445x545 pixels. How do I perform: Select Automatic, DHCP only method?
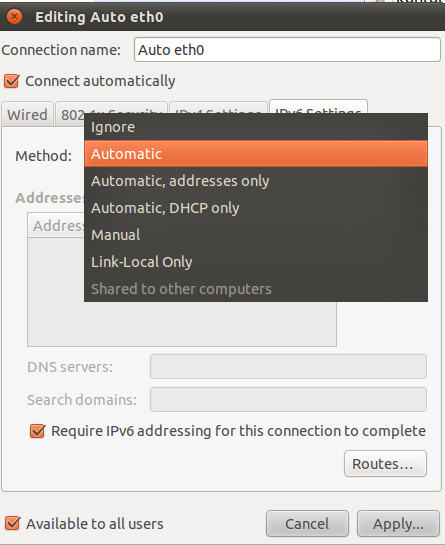256,208
